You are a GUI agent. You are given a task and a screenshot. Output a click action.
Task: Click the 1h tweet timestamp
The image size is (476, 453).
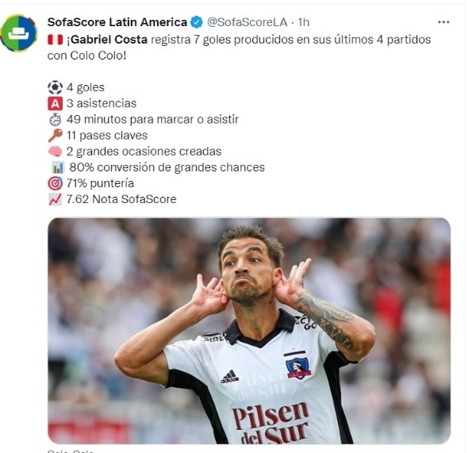[303, 22]
